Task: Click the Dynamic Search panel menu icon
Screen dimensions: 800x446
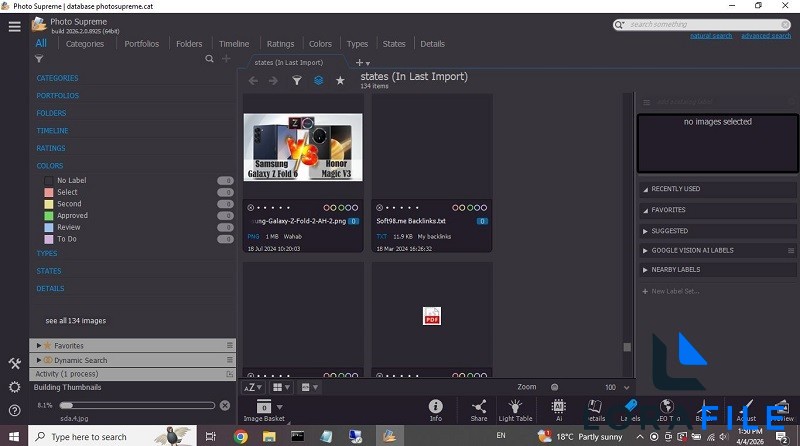Action: tap(230, 360)
